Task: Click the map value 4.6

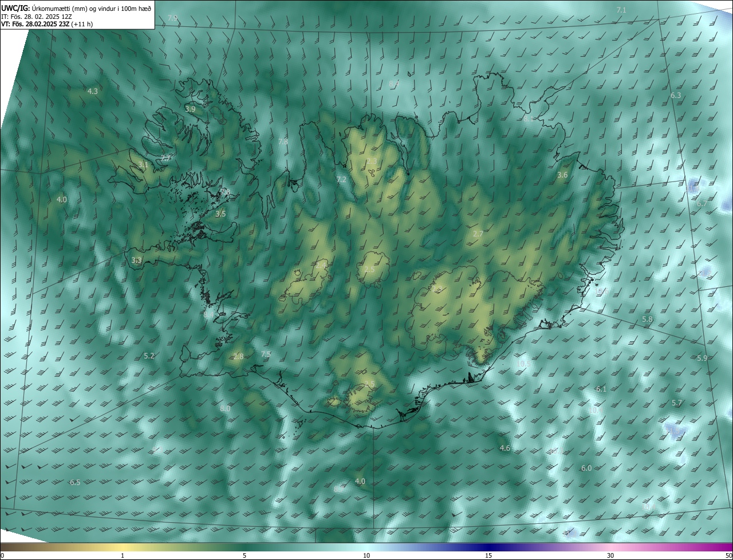Action: [x=505, y=448]
